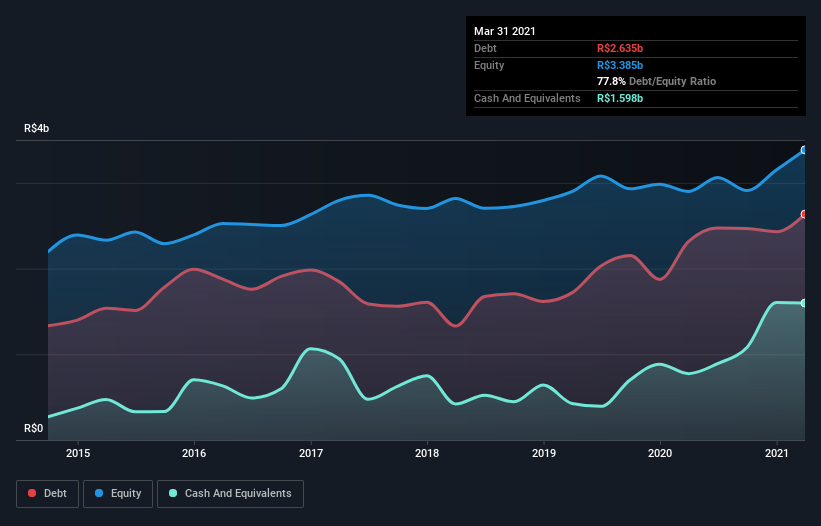Click the Equity row label in the tooltip
821x526 pixels.
[489, 65]
